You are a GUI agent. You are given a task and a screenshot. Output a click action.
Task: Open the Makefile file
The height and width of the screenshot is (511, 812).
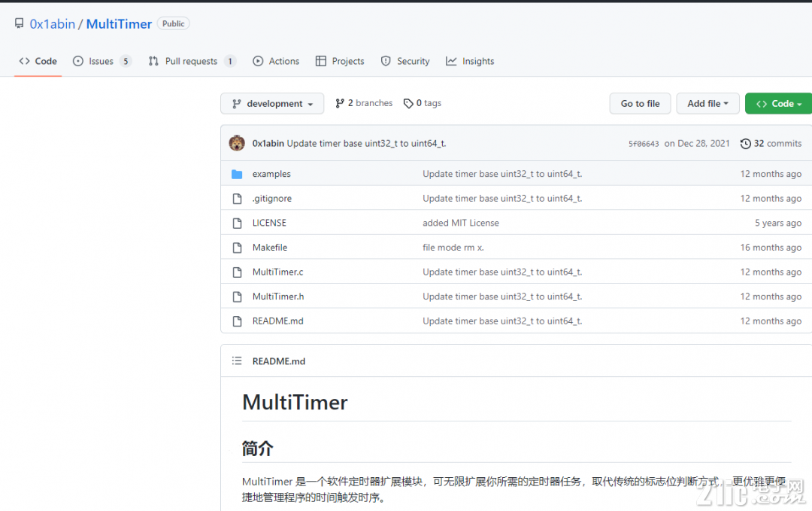[x=270, y=248]
